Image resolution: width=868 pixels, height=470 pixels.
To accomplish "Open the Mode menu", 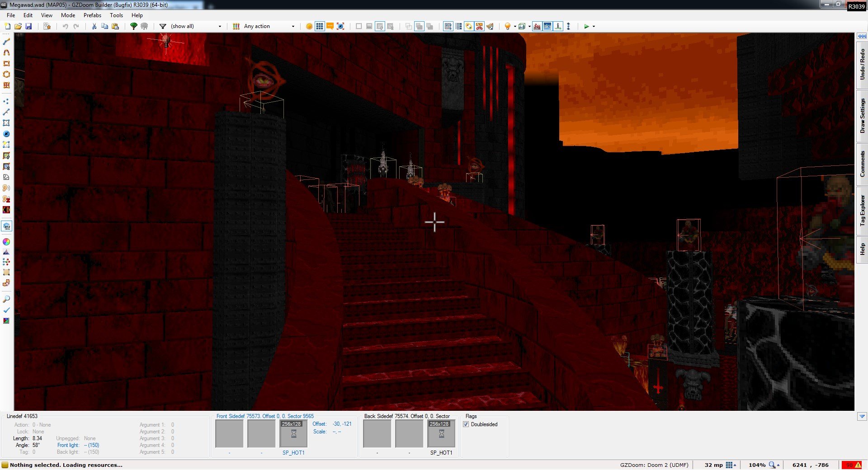I will click(68, 15).
